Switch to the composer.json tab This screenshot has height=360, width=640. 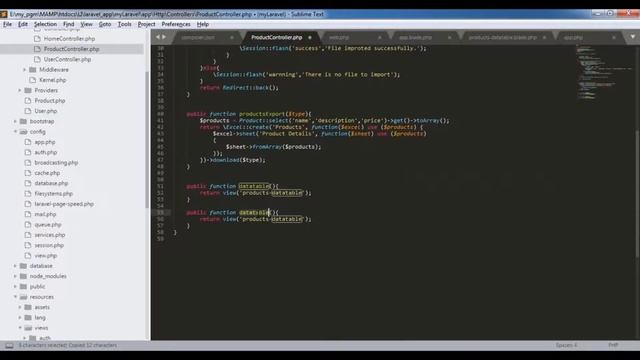198,38
